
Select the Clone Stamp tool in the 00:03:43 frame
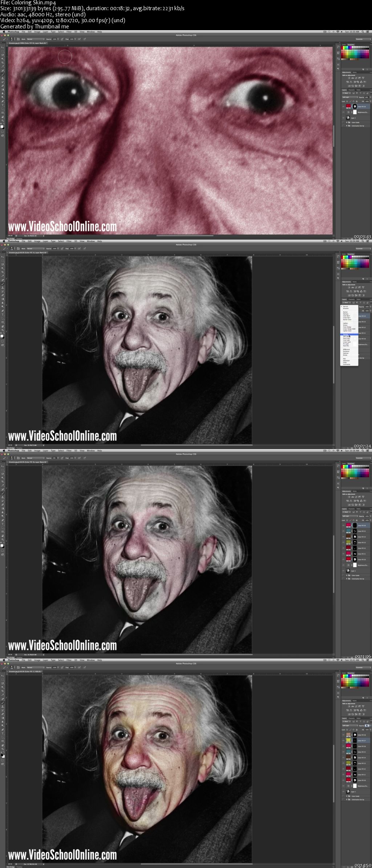[x=3, y=78]
